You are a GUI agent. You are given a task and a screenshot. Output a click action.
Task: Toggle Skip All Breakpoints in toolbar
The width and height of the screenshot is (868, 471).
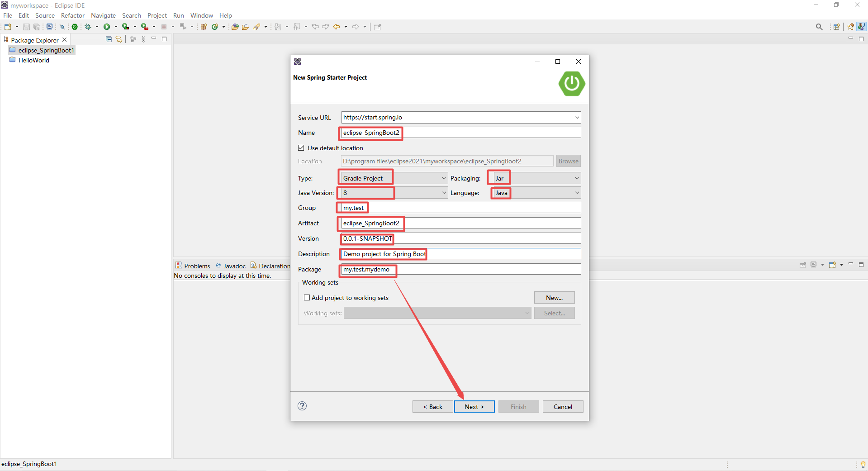(62, 27)
